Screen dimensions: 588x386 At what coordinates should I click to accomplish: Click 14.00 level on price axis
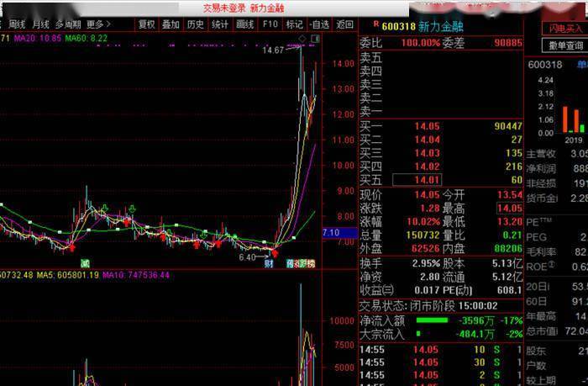point(343,64)
